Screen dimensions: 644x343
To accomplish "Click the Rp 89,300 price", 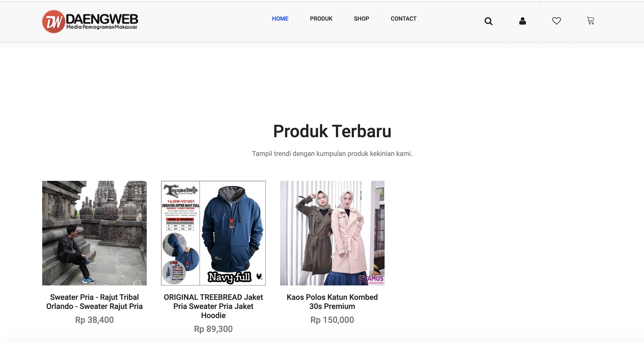I will [x=213, y=329].
